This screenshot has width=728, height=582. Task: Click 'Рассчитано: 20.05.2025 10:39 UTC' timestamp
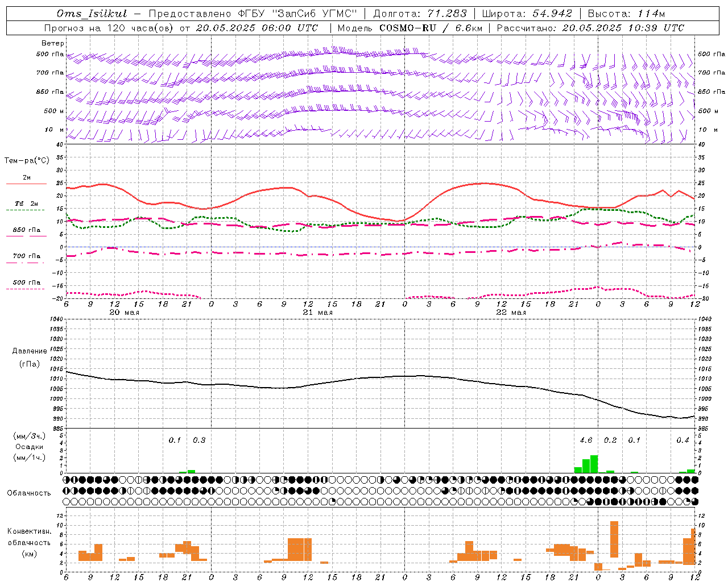tap(590, 28)
